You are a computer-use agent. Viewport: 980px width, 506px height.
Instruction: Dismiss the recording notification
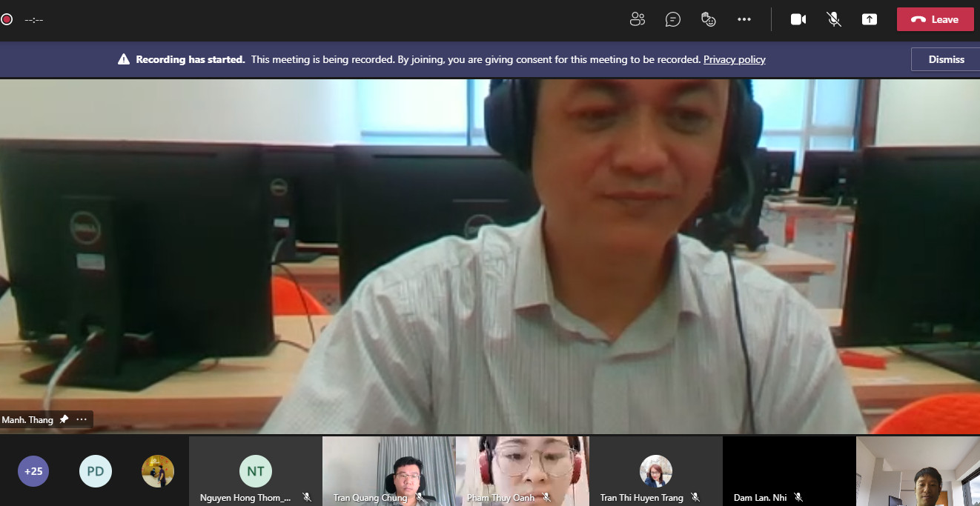946,59
